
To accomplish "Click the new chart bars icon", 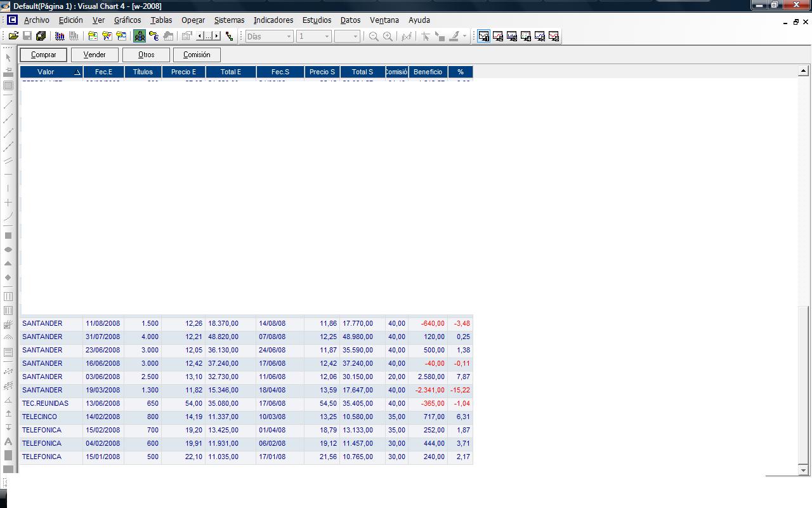I will tap(60, 36).
